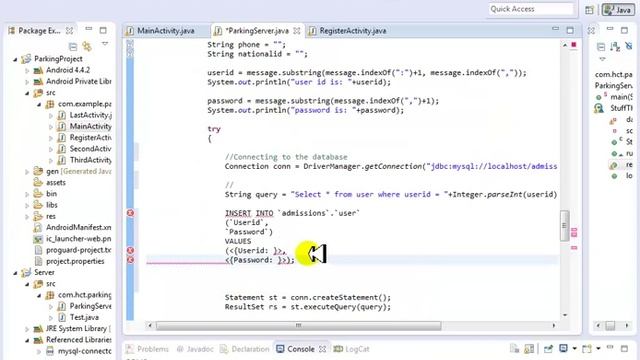Select the Java perspective button

pyautogui.click(x=618, y=9)
